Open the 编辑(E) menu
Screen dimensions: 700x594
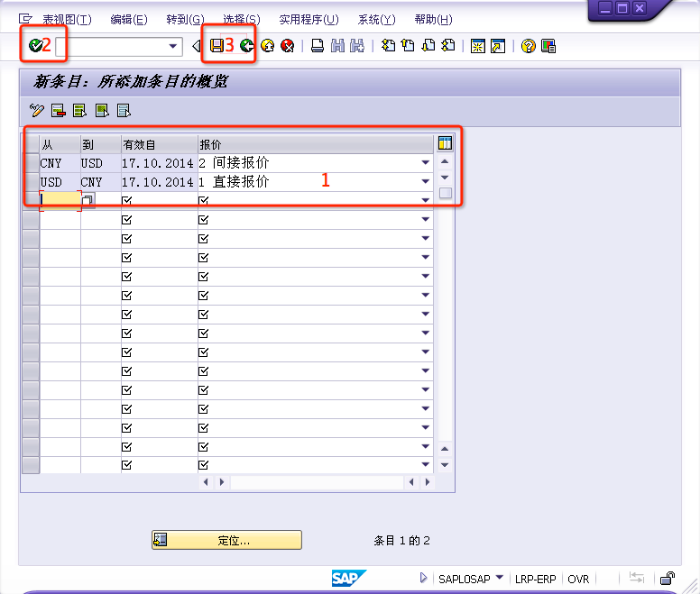click(x=129, y=19)
